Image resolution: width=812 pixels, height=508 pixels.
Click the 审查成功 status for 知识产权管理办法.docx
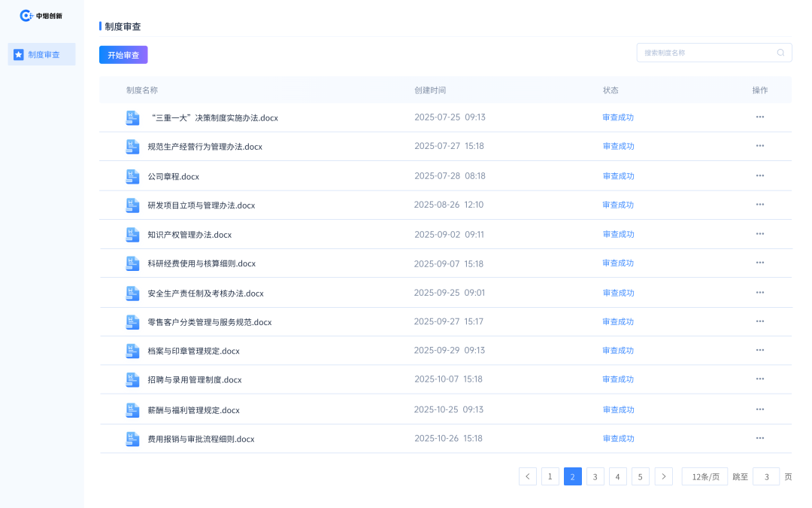618,234
